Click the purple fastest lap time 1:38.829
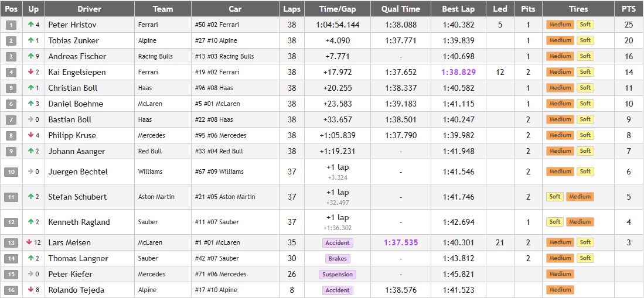Image resolution: width=644 pixels, height=298 pixels. click(x=458, y=72)
